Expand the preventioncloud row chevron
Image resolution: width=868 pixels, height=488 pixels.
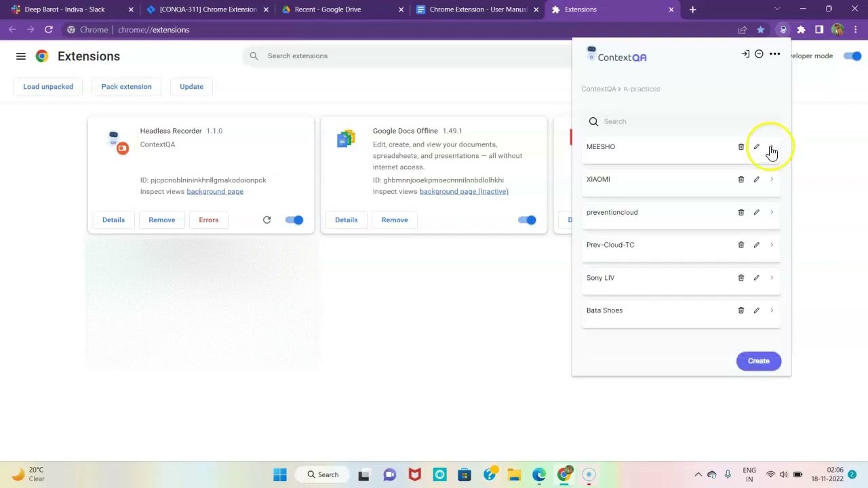tap(772, 212)
